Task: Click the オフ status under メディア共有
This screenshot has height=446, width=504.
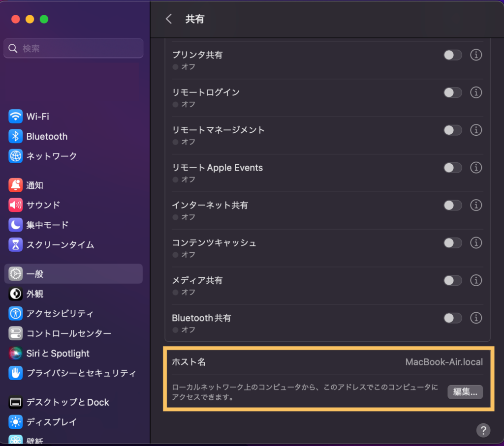Action: tap(189, 292)
